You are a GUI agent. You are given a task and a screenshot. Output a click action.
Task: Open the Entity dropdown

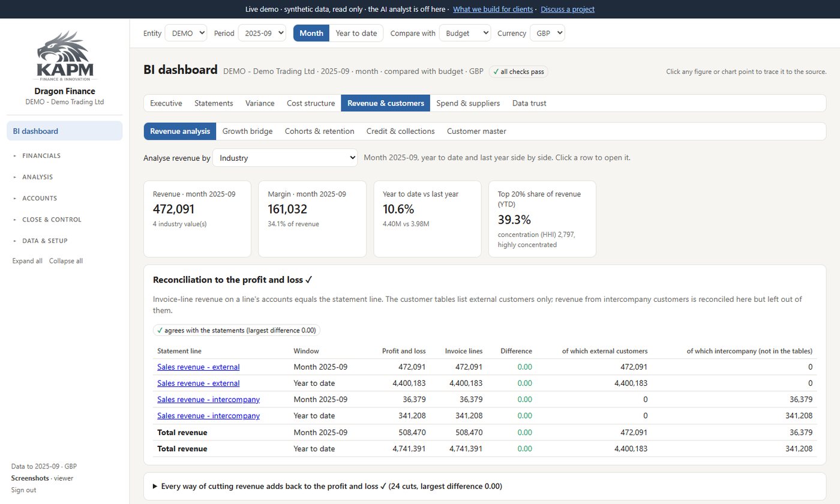186,34
